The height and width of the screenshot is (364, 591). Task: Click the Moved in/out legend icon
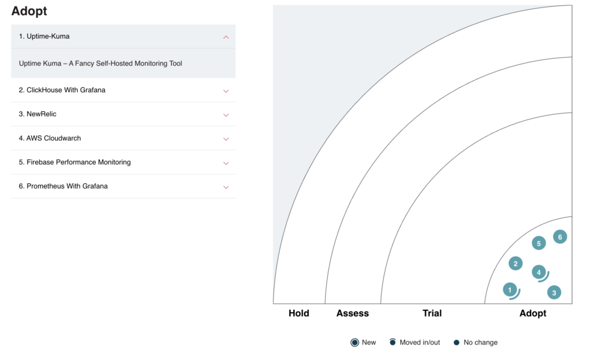[x=392, y=342]
